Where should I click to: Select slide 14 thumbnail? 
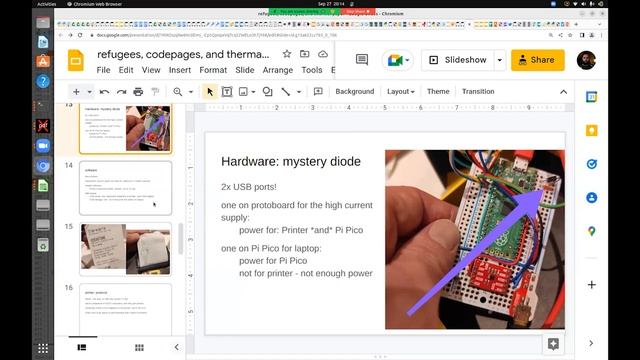[126, 188]
